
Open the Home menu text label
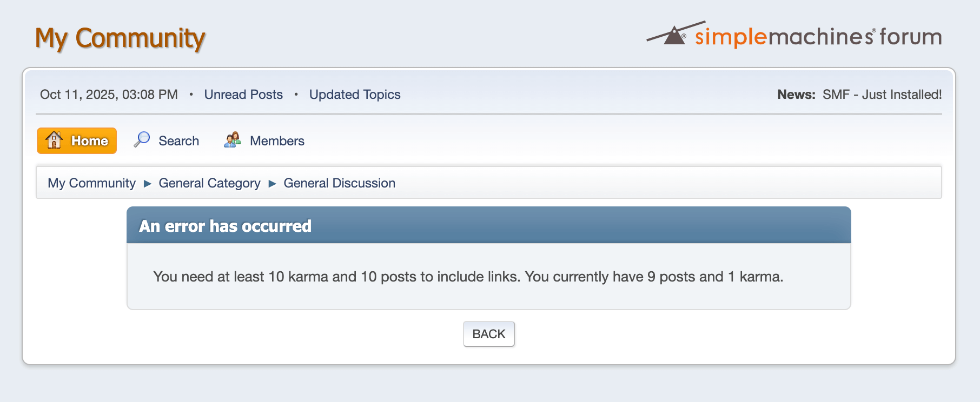click(90, 141)
